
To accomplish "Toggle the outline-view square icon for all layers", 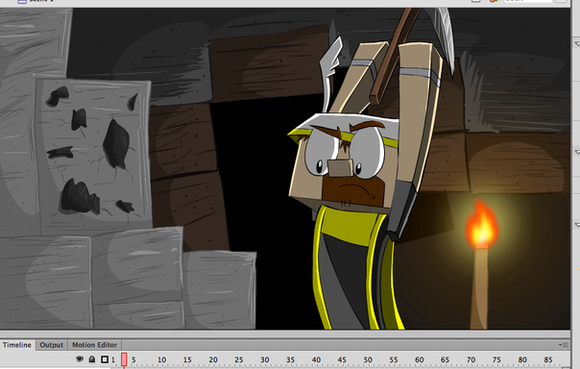I will pyautogui.click(x=105, y=359).
